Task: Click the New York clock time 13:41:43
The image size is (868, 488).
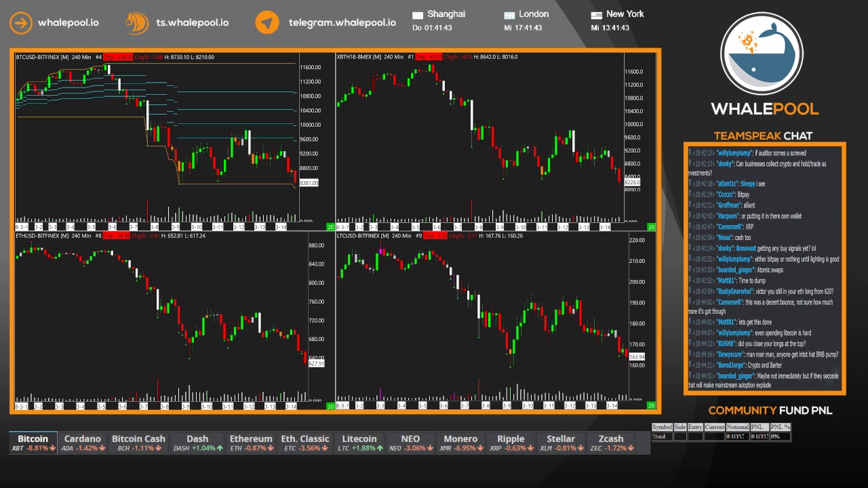Action: [615, 28]
